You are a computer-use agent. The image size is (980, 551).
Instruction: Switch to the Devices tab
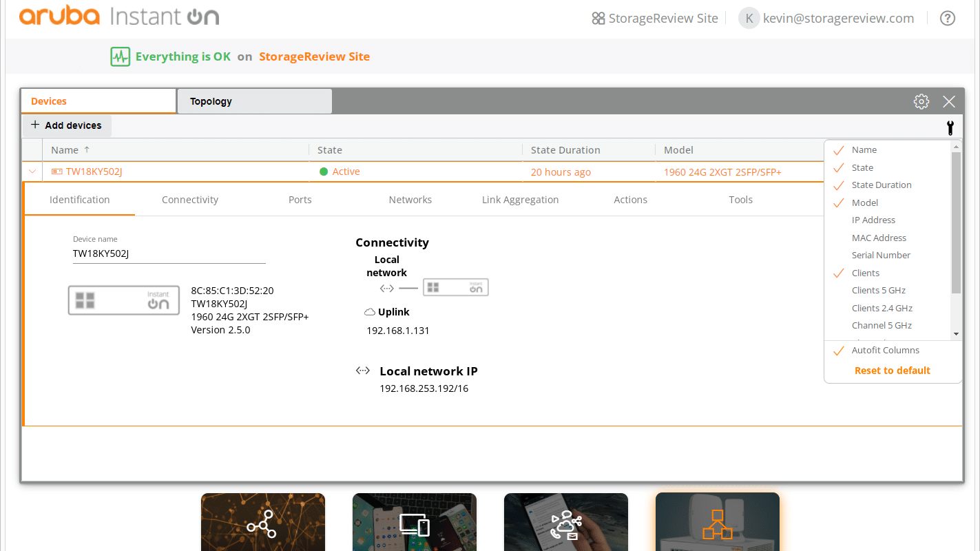pos(98,101)
